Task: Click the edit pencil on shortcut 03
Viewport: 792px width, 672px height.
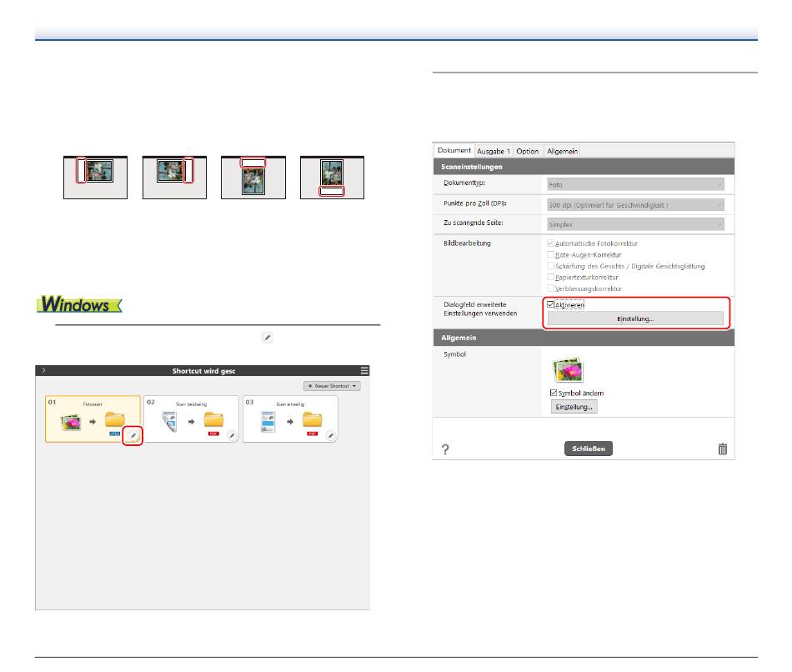Action: coord(331,435)
